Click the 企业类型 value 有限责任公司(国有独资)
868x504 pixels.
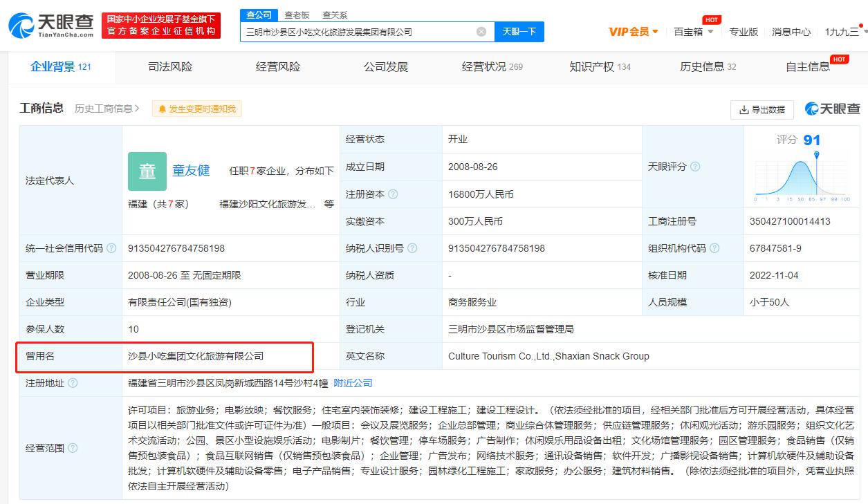click(x=180, y=302)
